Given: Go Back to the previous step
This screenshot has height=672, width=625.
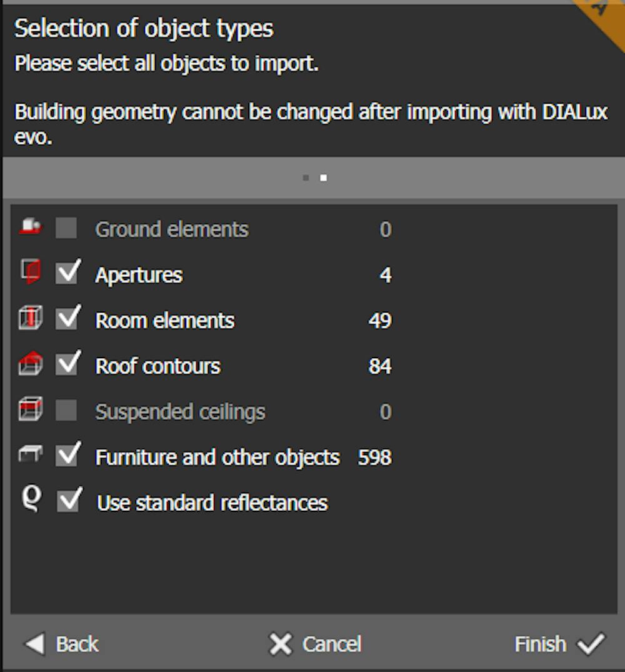Looking at the screenshot, I should [x=62, y=644].
